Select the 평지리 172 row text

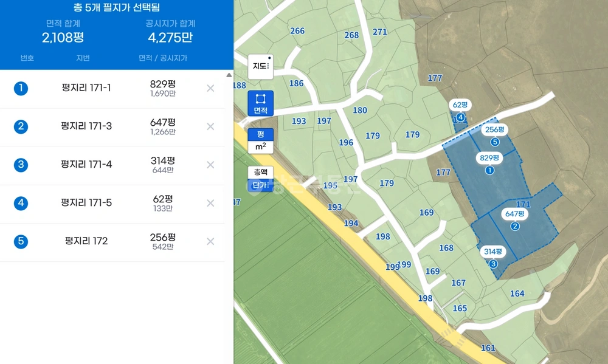tap(86, 241)
